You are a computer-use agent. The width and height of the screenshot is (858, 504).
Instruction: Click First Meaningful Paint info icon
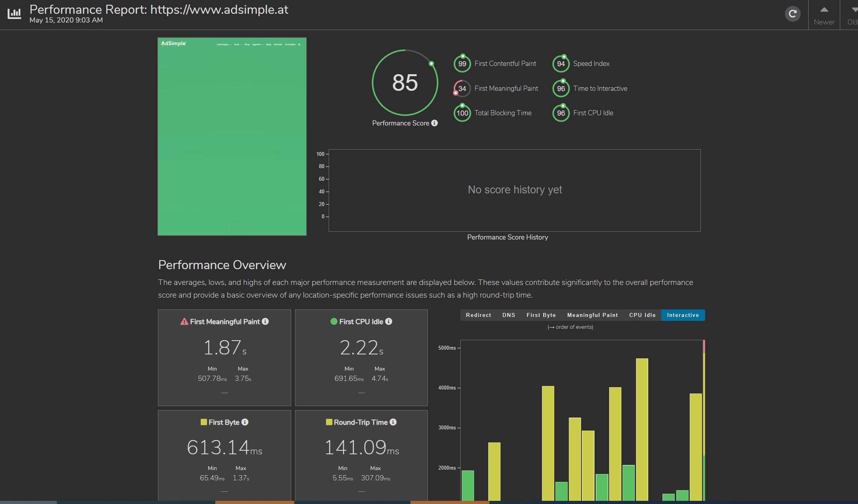265,321
